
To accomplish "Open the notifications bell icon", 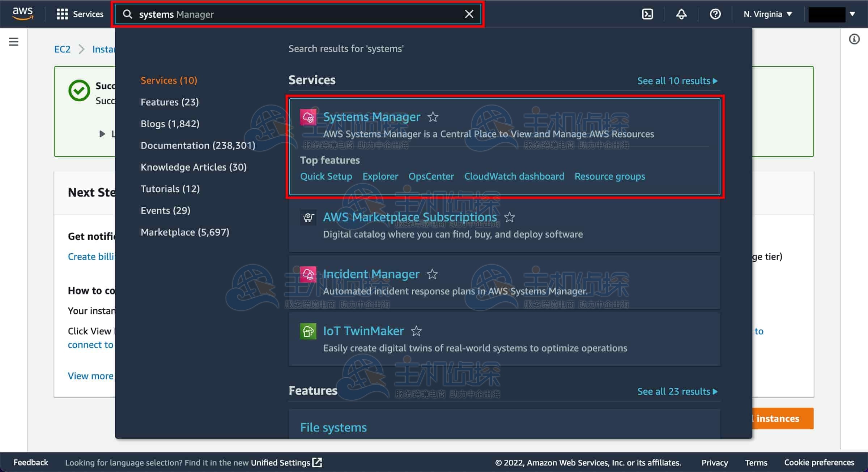I will coord(681,14).
